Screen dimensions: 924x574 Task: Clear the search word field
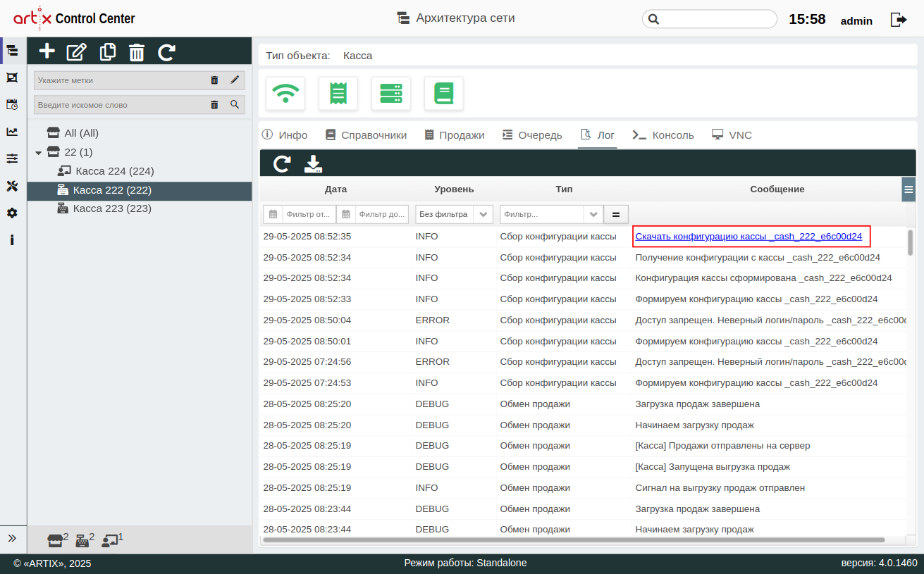[x=214, y=105]
